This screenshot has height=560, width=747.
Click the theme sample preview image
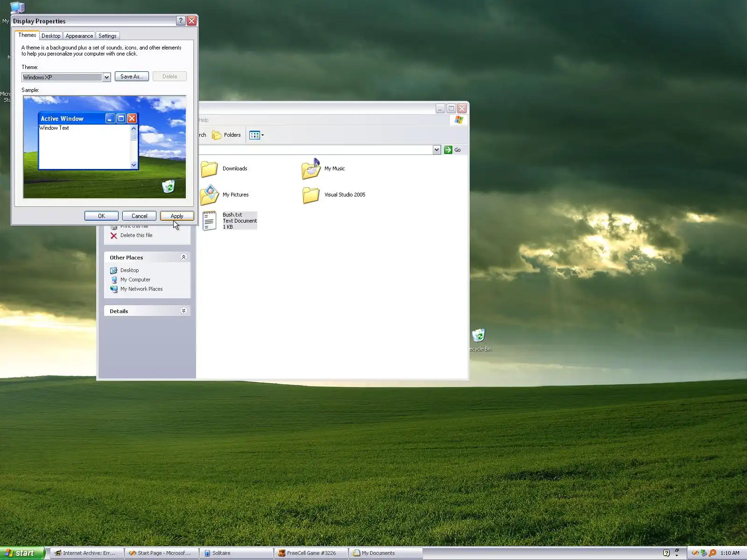105,147
